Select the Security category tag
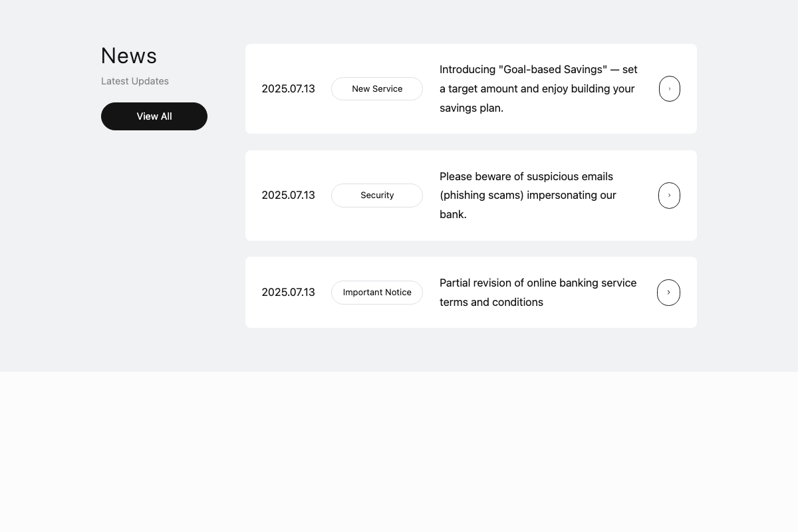Screen dimensions: 798x532 [377, 196]
